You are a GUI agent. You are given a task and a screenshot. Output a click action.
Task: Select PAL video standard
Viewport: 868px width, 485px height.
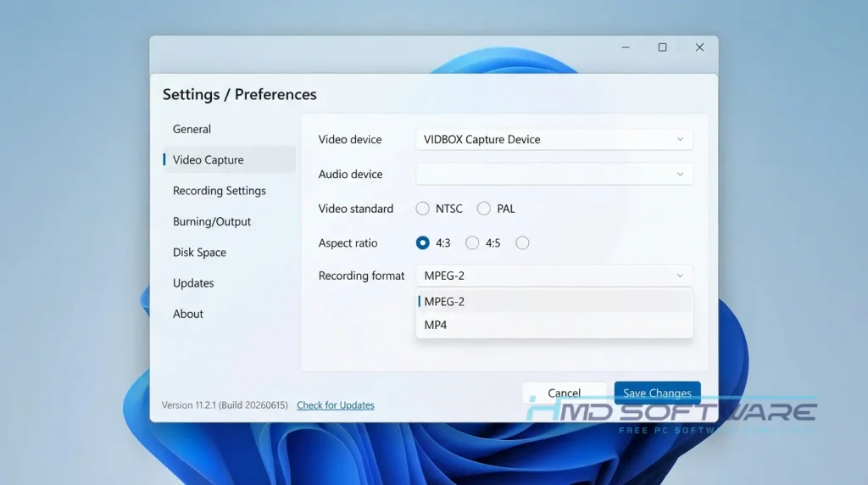coord(483,209)
